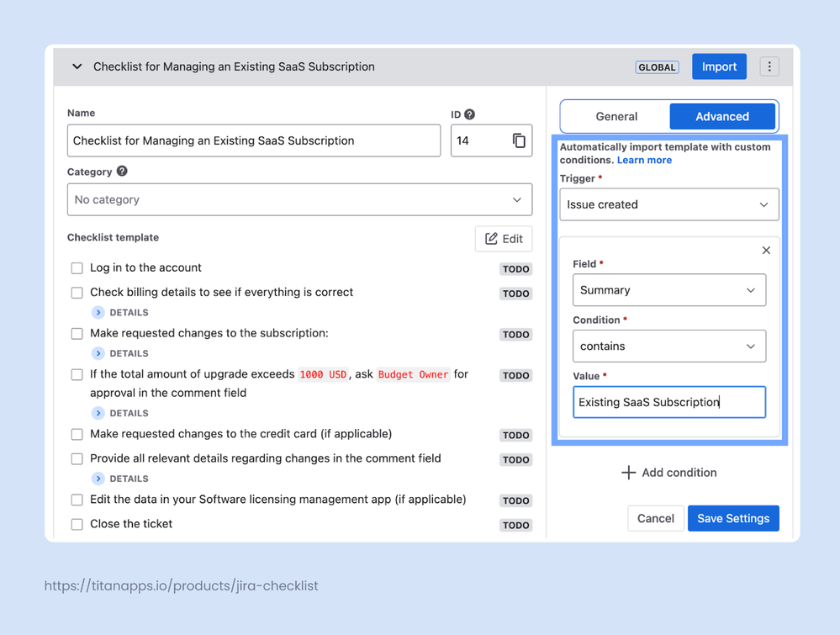Click inside the Value input field
Image resolution: width=840 pixels, height=635 pixels.
tap(668, 402)
